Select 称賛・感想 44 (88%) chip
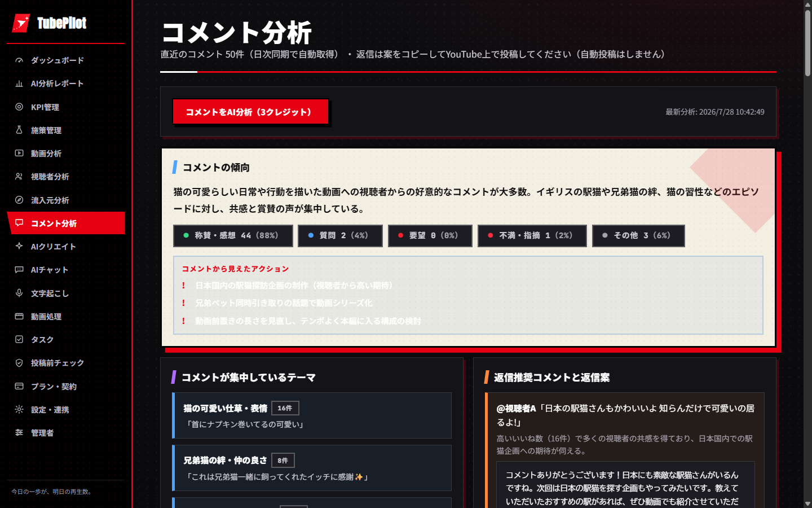The height and width of the screenshot is (508, 812). (233, 236)
